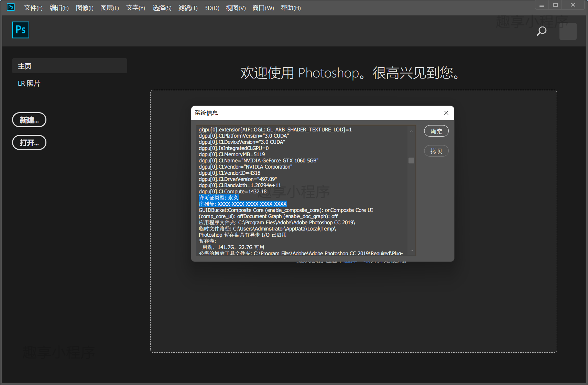Screen dimensions: 588x385
Task: Click the scrollbar thumb in system info
Action: [411, 160]
